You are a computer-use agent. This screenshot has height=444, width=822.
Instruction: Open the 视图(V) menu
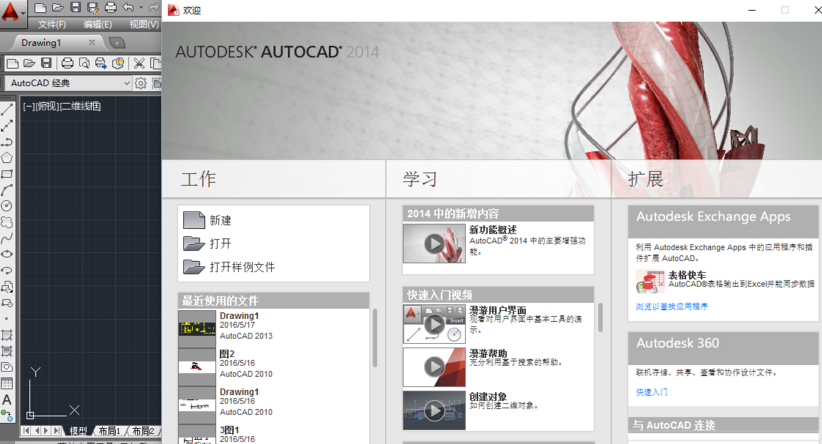(x=144, y=25)
